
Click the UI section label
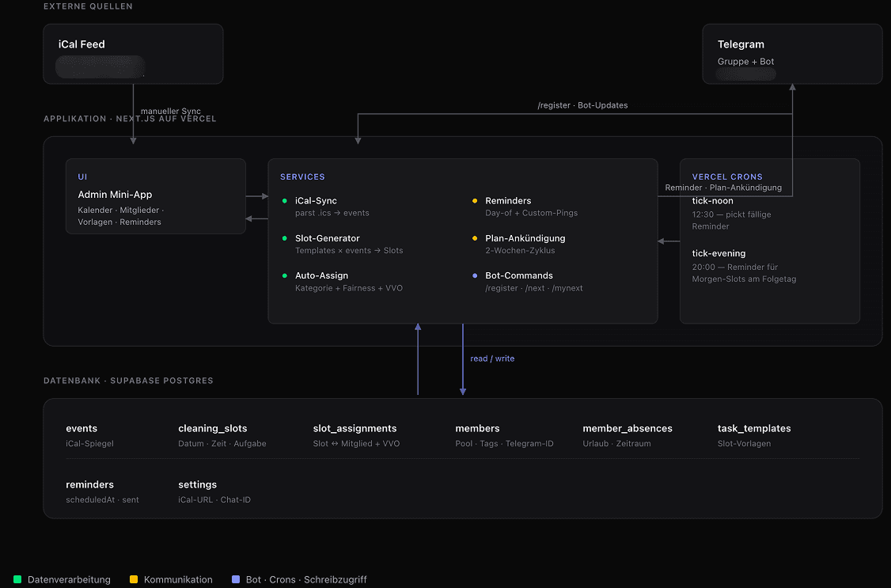82,176
